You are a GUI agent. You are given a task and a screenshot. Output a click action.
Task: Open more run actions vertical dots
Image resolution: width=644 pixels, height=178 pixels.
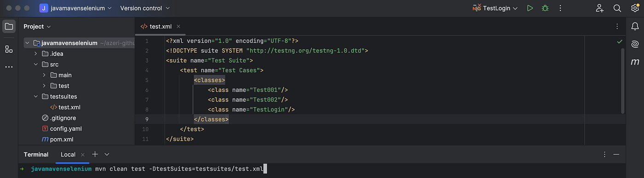click(x=560, y=8)
